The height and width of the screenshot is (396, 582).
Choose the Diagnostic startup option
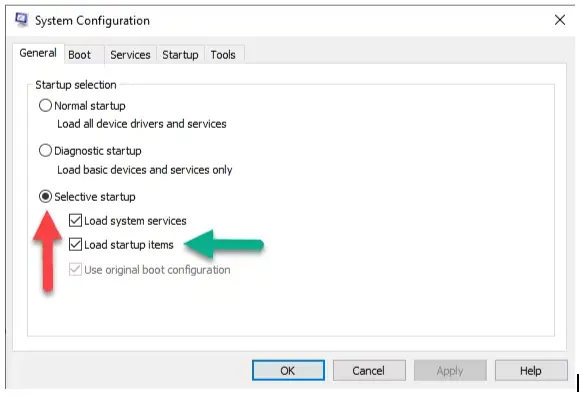click(x=45, y=151)
